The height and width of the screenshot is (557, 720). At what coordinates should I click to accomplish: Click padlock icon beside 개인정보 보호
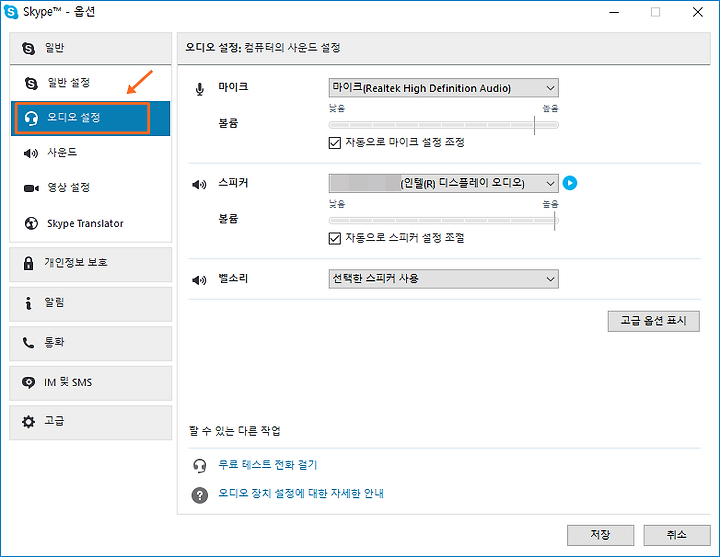(28, 263)
